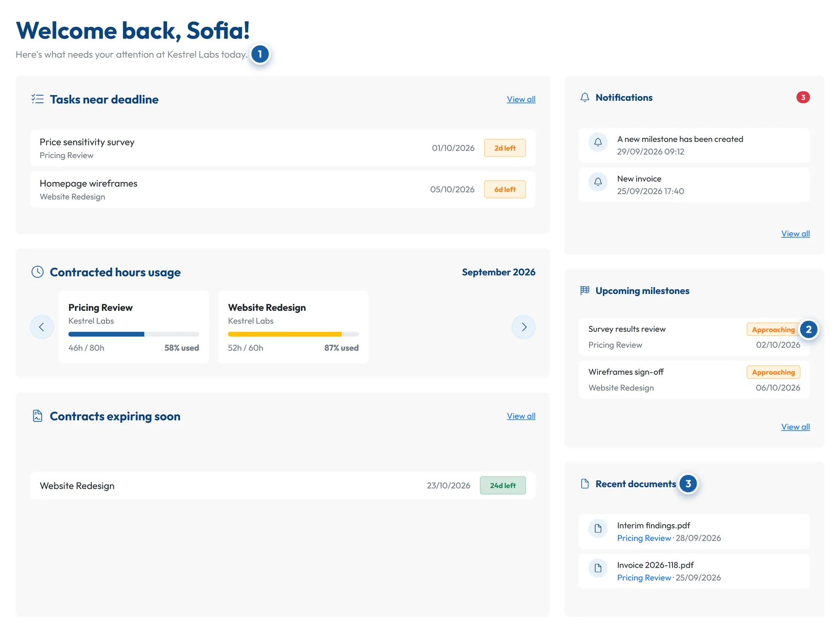
Task: Show next contracted hours cards
Action: click(523, 327)
